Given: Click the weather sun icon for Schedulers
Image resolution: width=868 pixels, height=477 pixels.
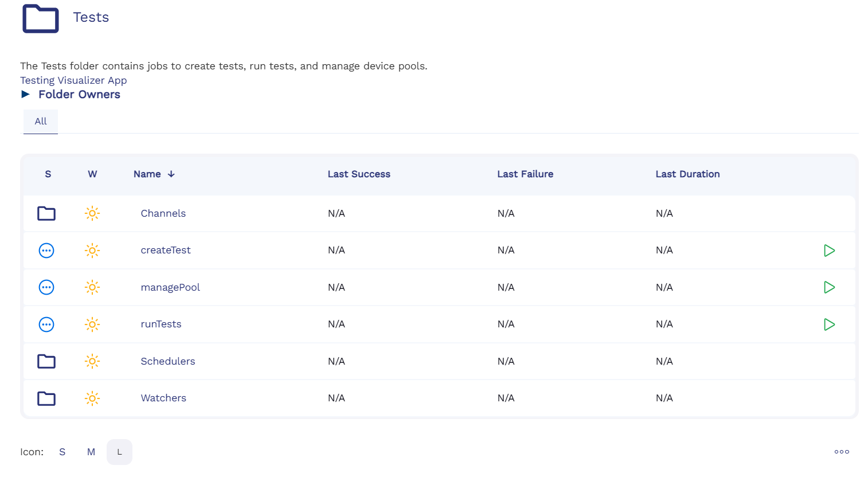Looking at the screenshot, I should tap(92, 361).
